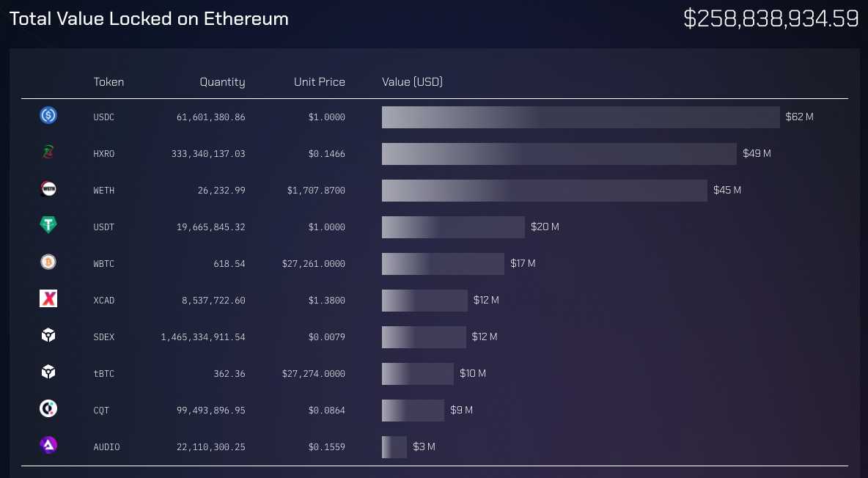868x478 pixels.
Task: Click the green USDT Tether icon
Action: pos(48,225)
